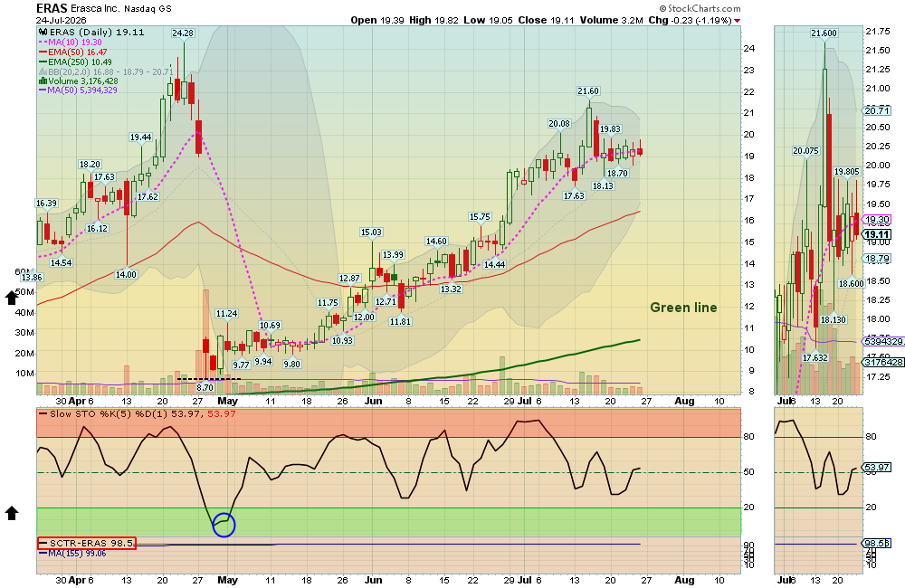905x588 pixels.
Task: Click the 98.56 SCTR value tag
Action: pyautogui.click(x=877, y=543)
